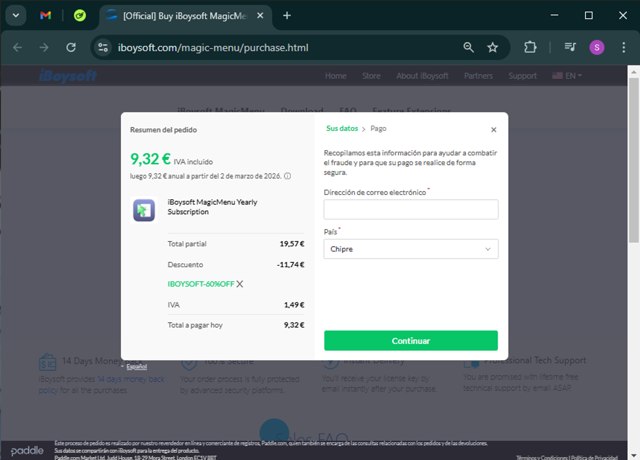Open the media controls icon
Screen dimensions: 640x460
(x=570, y=48)
